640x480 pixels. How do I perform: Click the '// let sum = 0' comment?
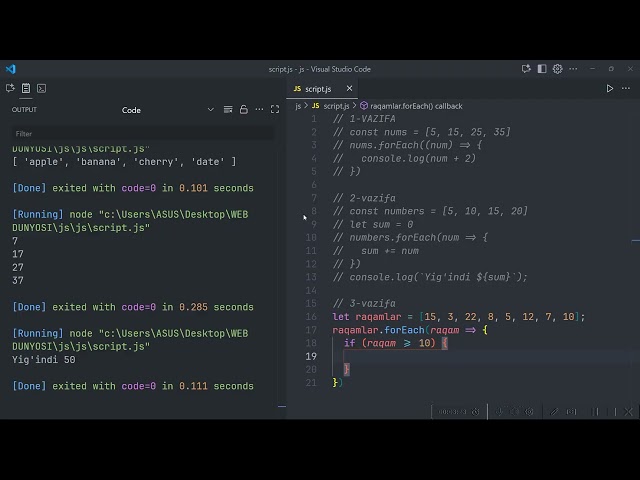point(373,224)
